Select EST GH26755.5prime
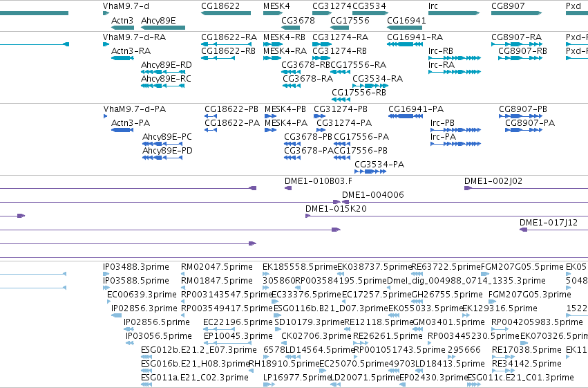Screen dimensions: 588x388 pyautogui.click(x=416, y=302)
